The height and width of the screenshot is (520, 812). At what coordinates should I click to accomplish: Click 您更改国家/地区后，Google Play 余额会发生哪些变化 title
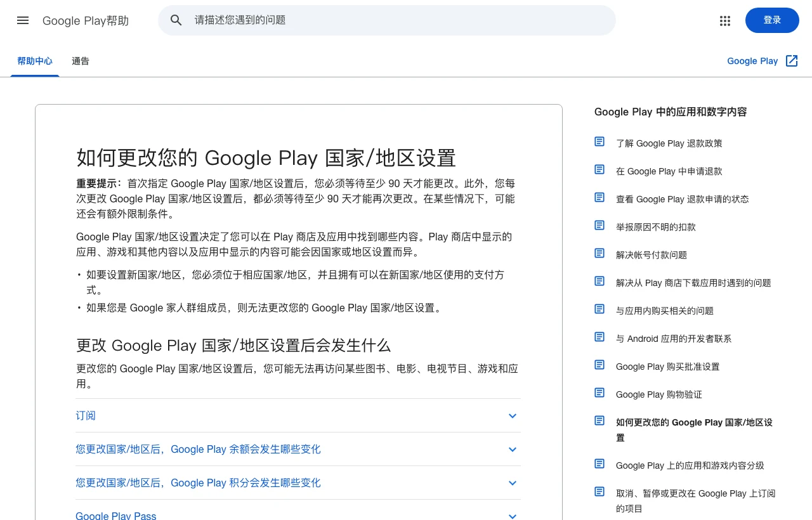[x=198, y=450]
